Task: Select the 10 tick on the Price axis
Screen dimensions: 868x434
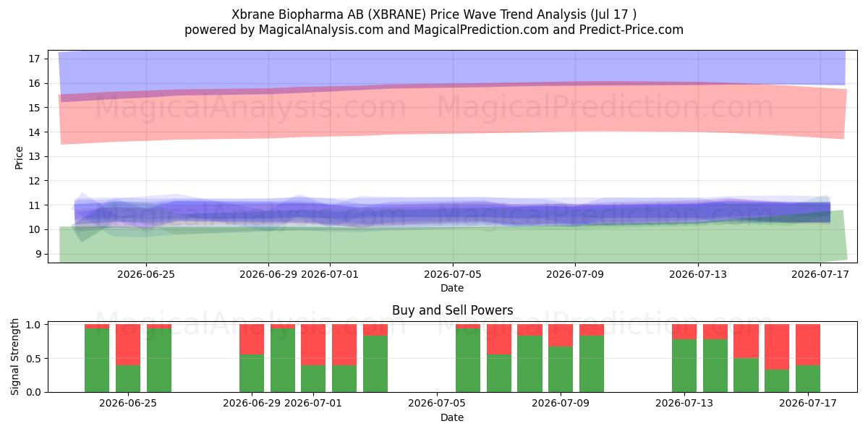Action: click(x=33, y=230)
